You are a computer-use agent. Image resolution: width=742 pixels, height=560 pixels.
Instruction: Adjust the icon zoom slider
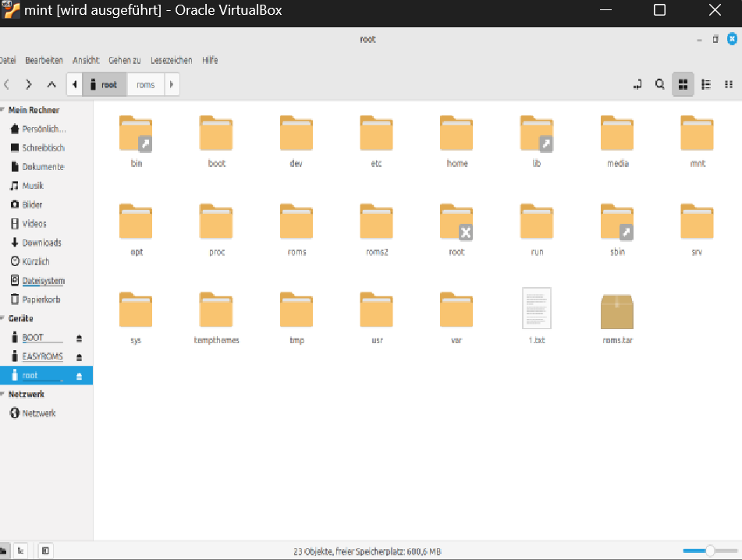point(709,551)
